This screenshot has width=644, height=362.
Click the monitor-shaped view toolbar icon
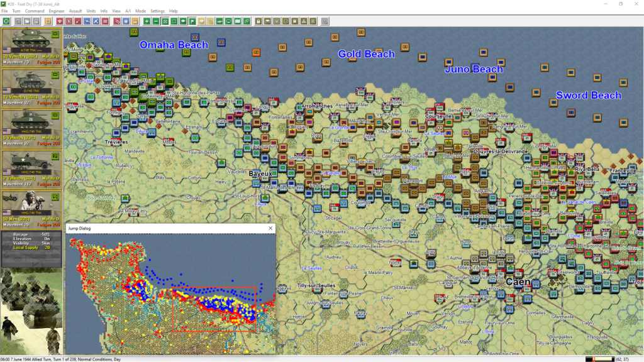229,21
